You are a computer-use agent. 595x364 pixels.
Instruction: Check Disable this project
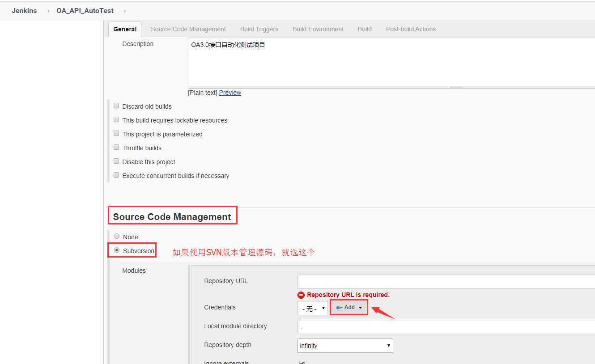[116, 161]
